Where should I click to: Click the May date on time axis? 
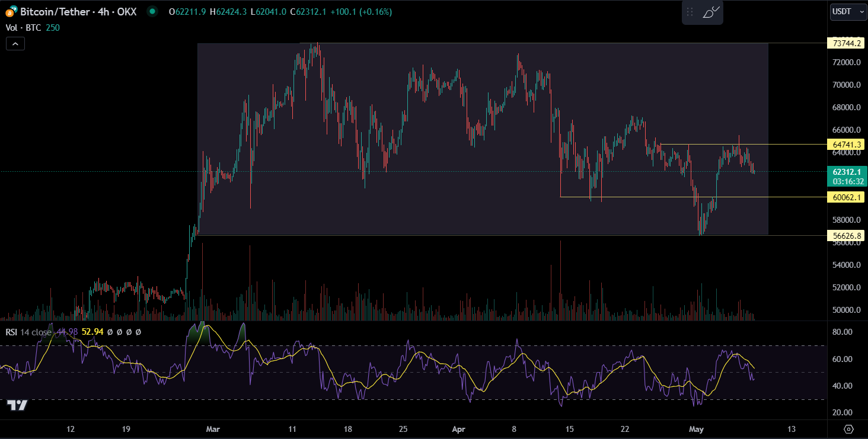[695, 428]
